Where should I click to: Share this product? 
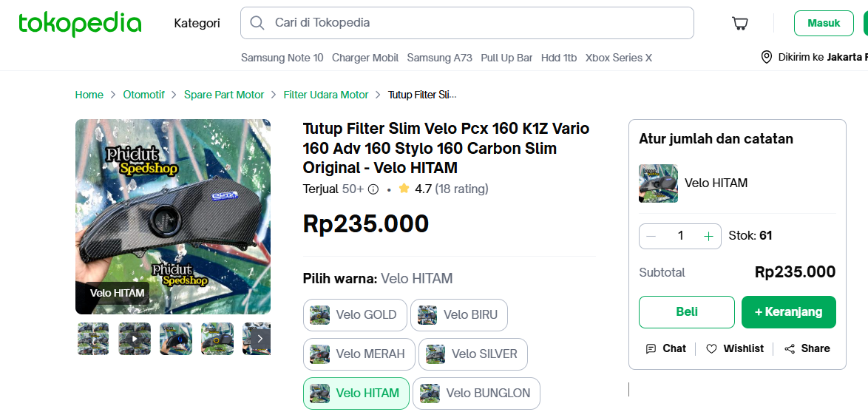point(807,348)
